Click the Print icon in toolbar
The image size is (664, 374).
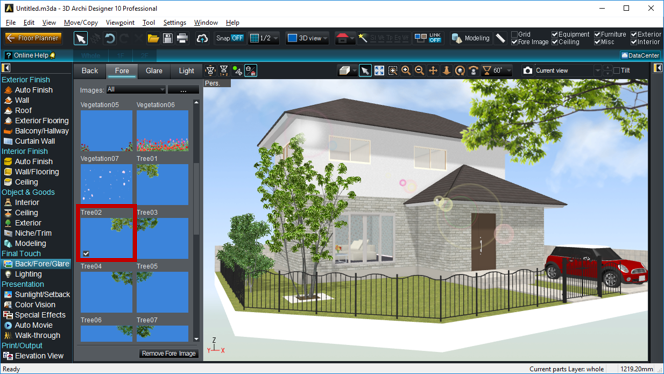pos(182,38)
